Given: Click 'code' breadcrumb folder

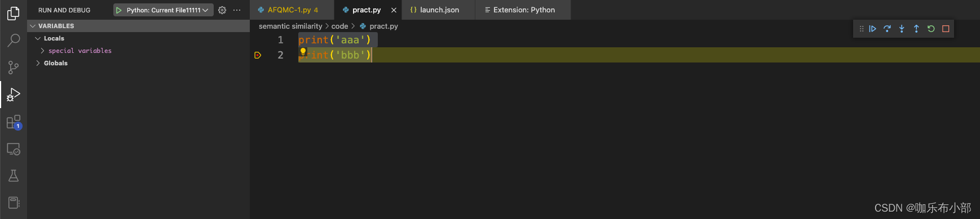Looking at the screenshot, I should tap(339, 26).
